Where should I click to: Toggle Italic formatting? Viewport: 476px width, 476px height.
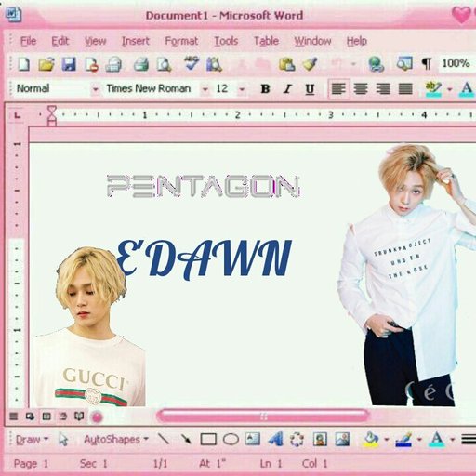287,89
